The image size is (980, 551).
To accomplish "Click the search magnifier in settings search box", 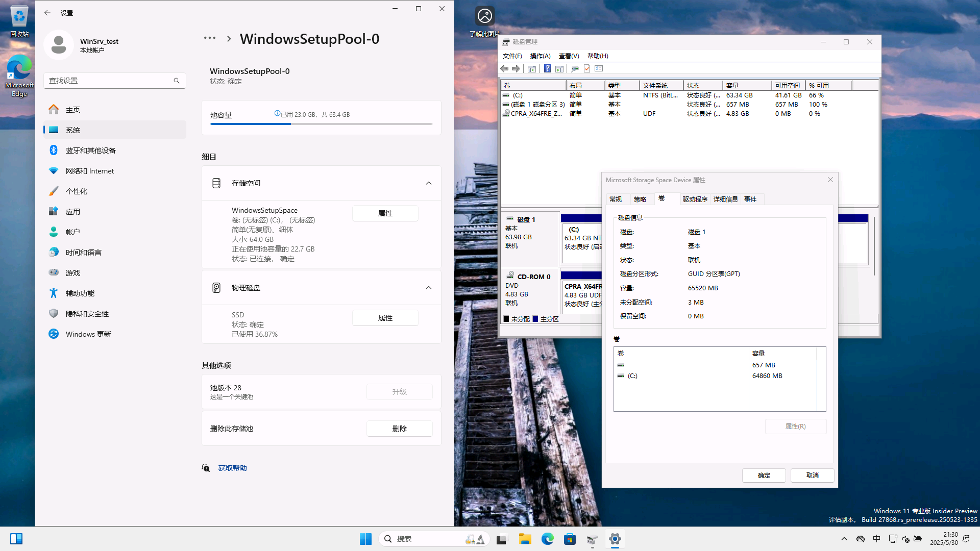I will 177,81.
